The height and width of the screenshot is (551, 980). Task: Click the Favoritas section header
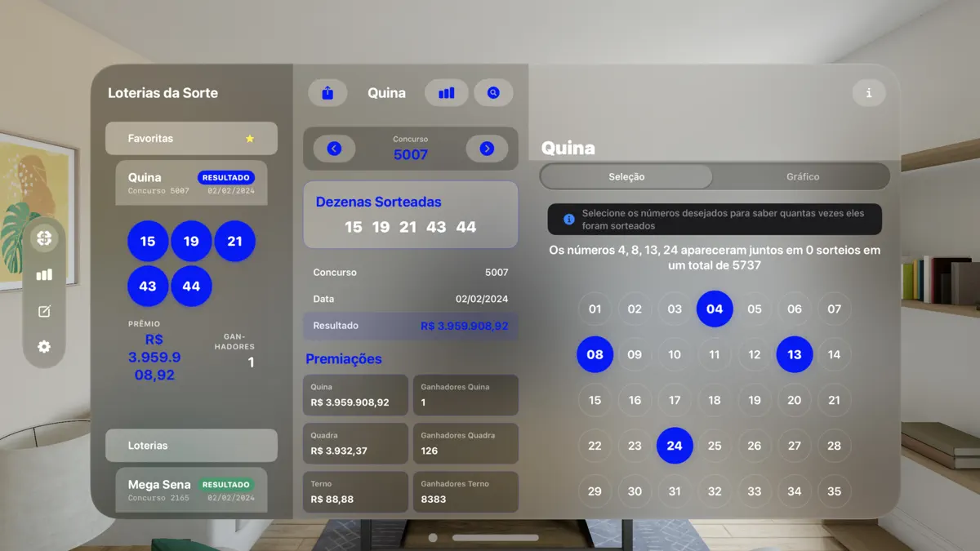pyautogui.click(x=191, y=139)
